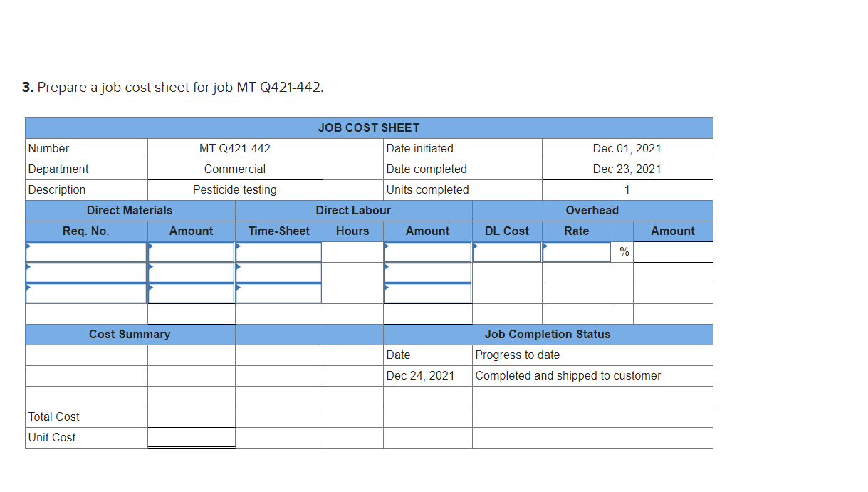Select the DL Cost input cell
The height and width of the screenshot is (492, 868).
(x=507, y=252)
